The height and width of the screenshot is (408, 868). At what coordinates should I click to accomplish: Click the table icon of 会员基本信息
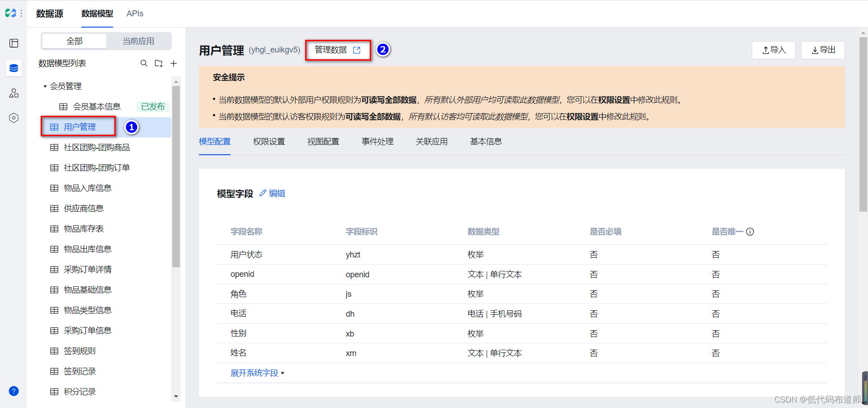pyautogui.click(x=63, y=107)
